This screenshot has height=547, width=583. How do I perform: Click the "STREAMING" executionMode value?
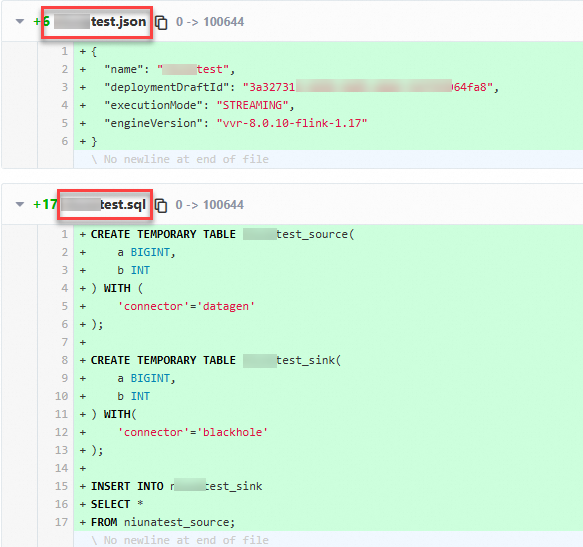click(x=252, y=105)
